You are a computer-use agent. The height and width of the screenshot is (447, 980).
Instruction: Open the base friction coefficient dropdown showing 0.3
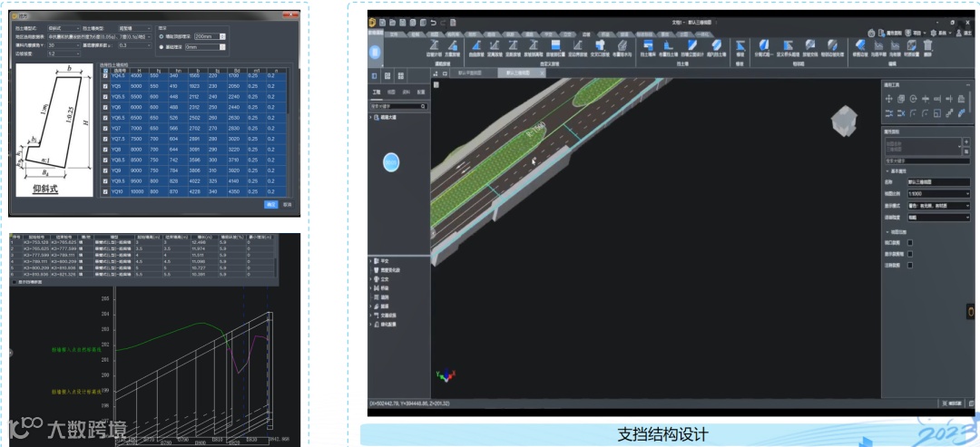[x=135, y=45]
